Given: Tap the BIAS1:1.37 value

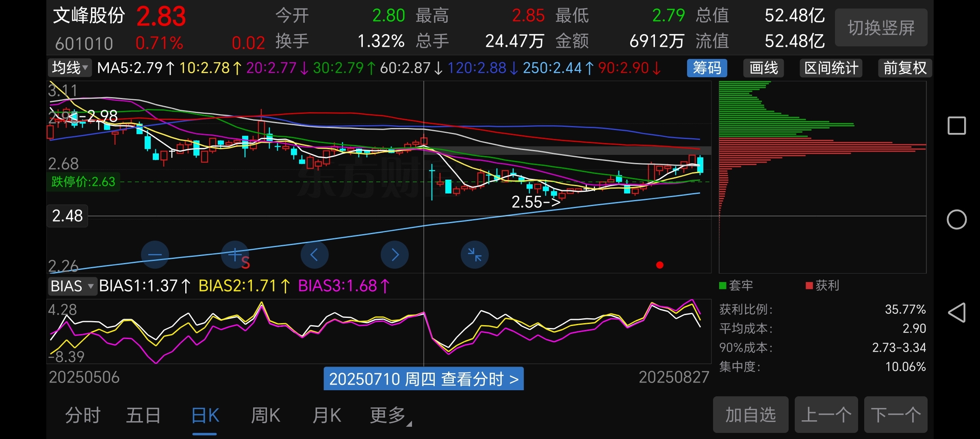Looking at the screenshot, I should pos(145,286).
